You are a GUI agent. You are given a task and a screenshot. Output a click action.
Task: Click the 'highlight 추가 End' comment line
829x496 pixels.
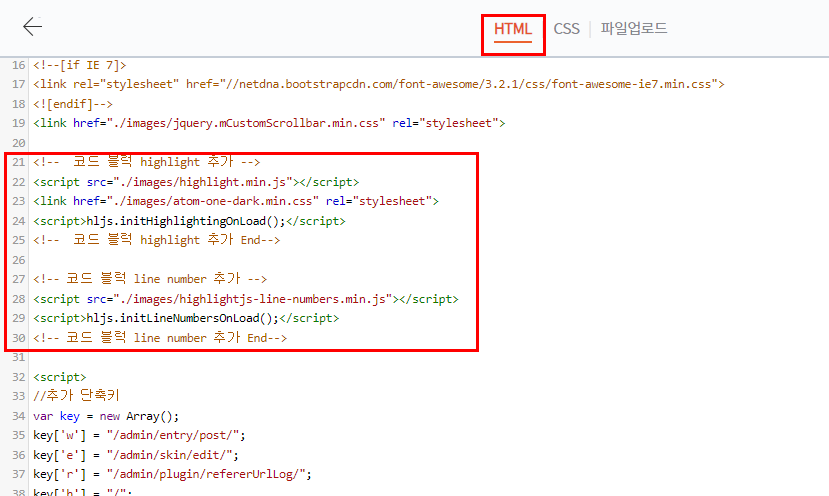pyautogui.click(x=156, y=240)
